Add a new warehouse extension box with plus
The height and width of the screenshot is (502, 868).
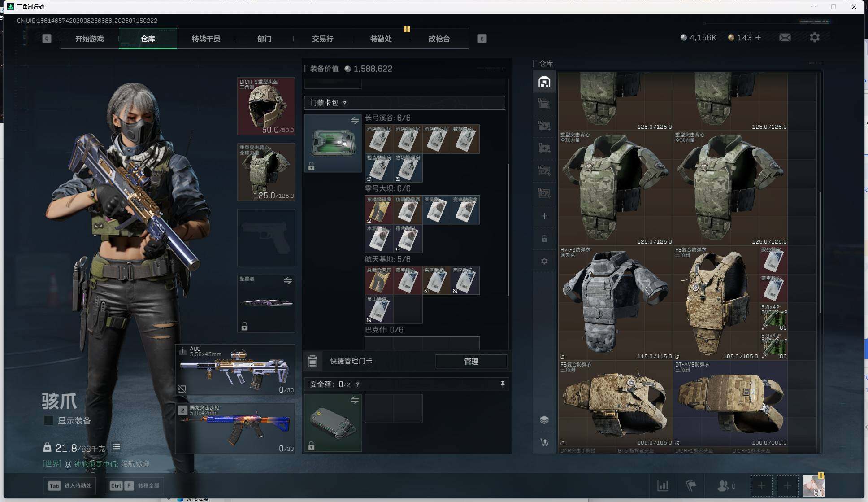click(544, 216)
